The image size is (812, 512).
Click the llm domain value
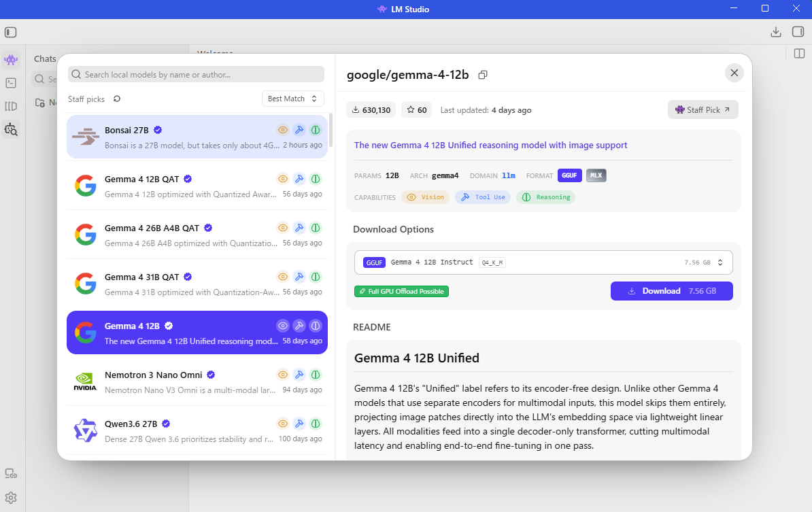509,175
